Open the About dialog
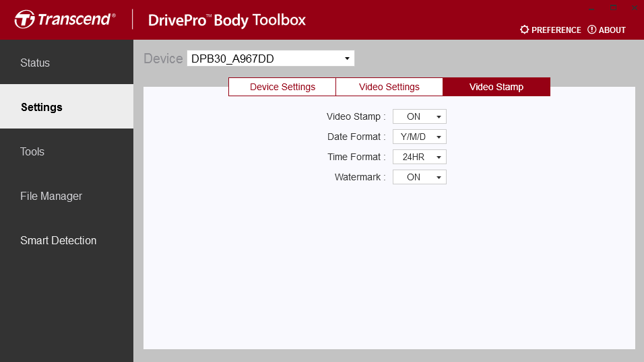The height and width of the screenshot is (362, 644). click(x=607, y=30)
